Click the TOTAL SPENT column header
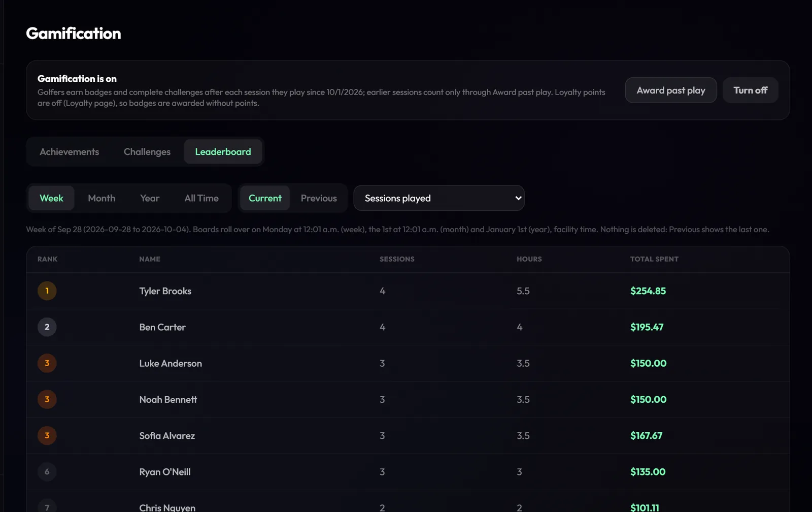 coord(654,259)
